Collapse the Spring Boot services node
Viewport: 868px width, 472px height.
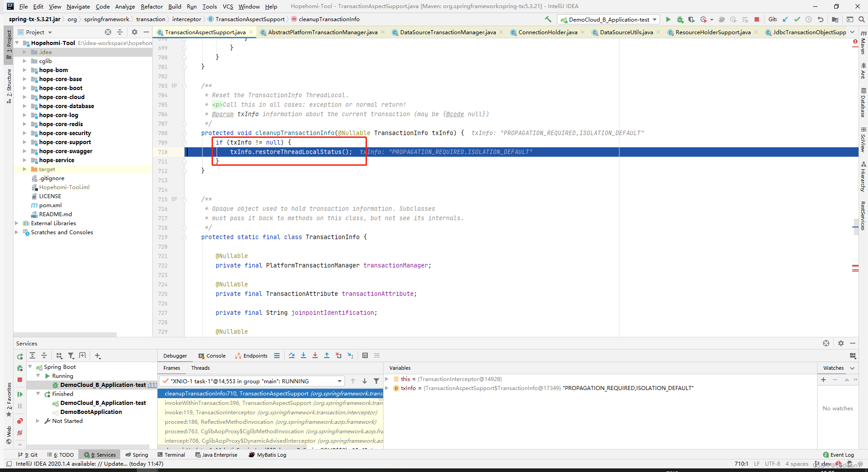click(30, 367)
